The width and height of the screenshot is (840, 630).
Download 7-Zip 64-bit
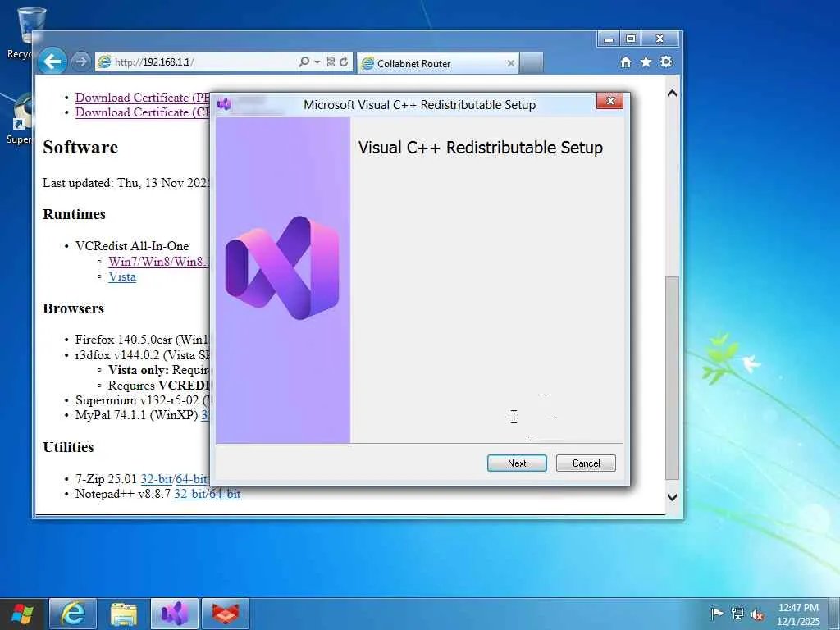coord(192,479)
